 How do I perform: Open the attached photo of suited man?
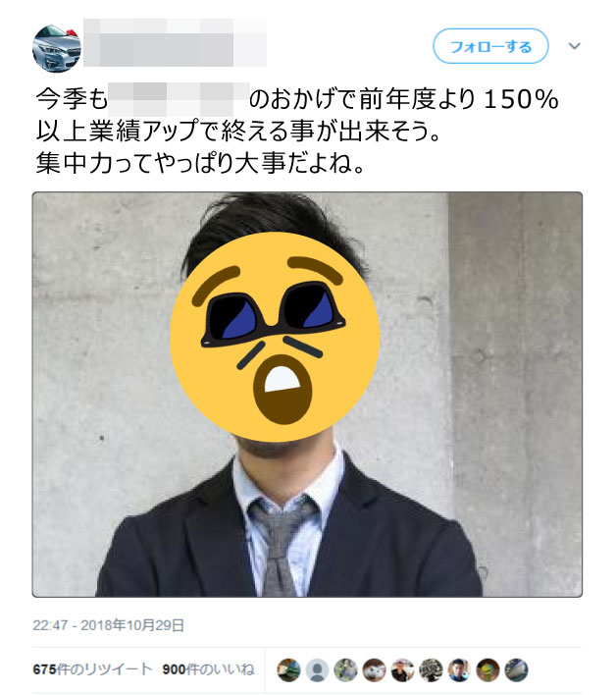(307, 395)
